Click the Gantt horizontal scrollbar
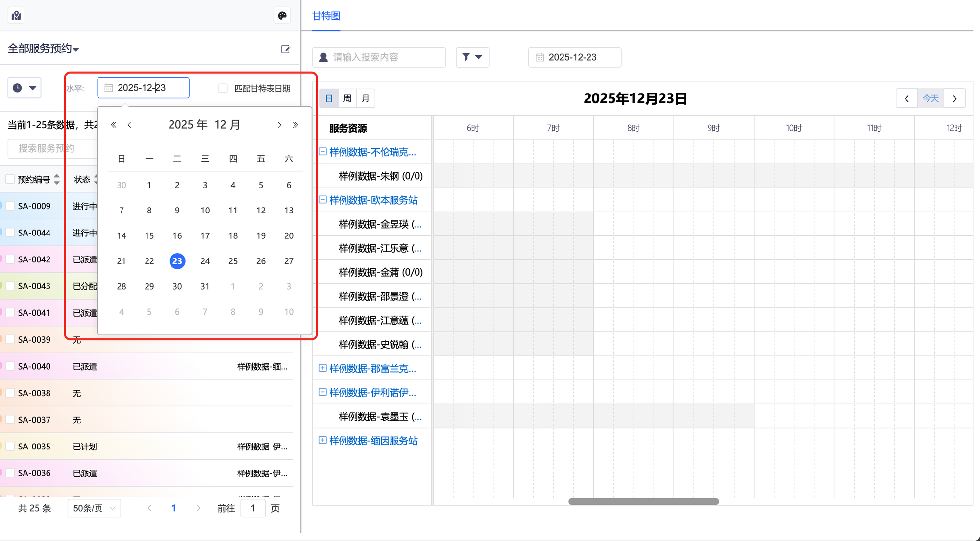The width and height of the screenshot is (980, 541). pyautogui.click(x=643, y=501)
